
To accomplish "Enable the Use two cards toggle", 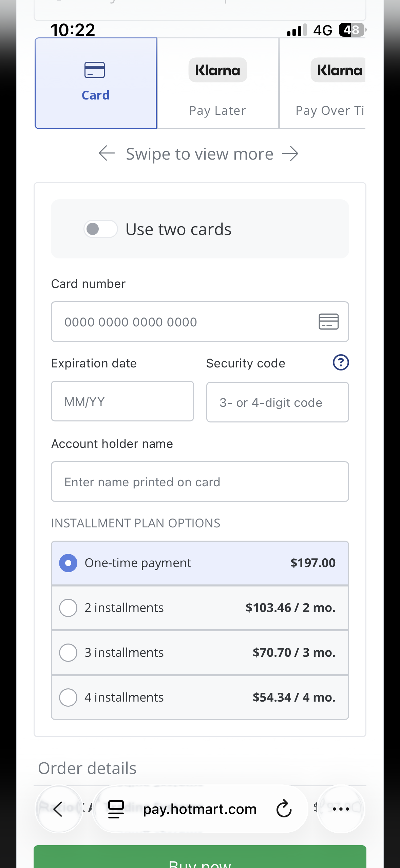I will 101,229.
